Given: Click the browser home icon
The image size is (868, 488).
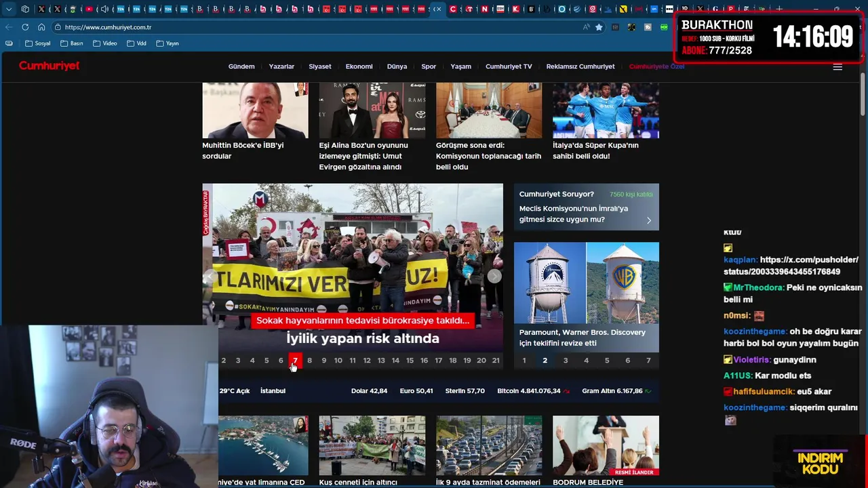Looking at the screenshot, I should [x=41, y=27].
